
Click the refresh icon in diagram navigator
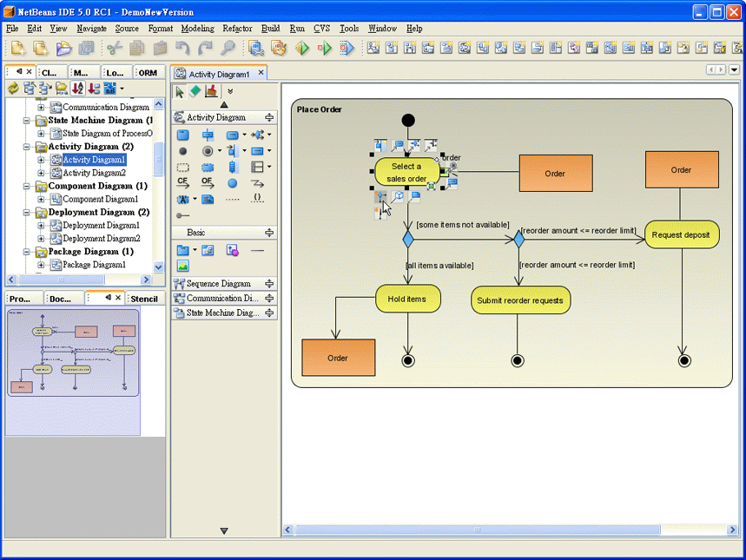13,89
